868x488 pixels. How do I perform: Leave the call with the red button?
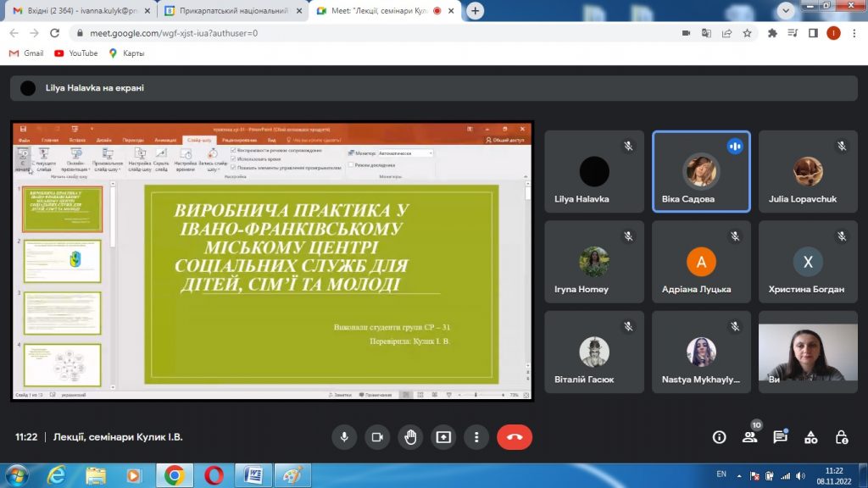pyautogui.click(x=515, y=437)
